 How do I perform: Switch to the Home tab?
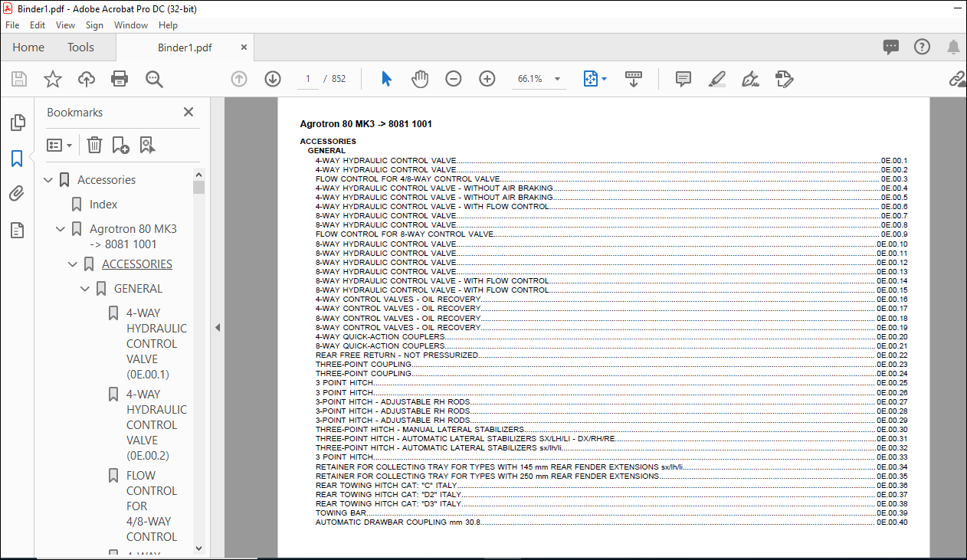[28, 47]
